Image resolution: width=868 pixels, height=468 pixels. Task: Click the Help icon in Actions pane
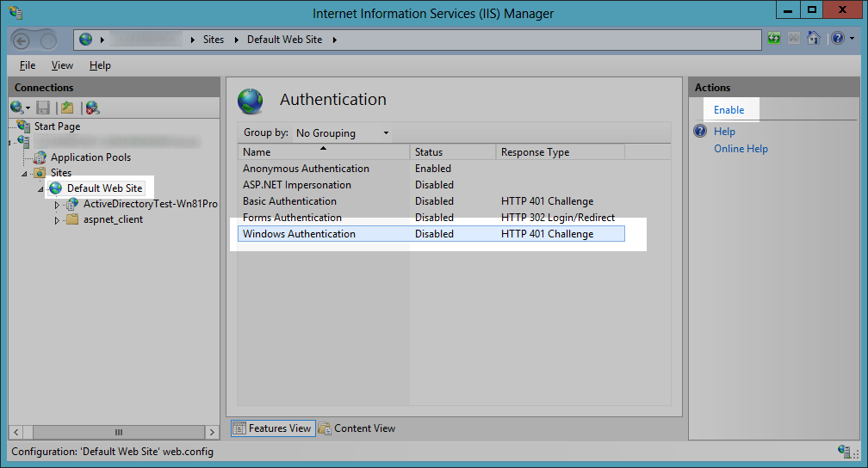pyautogui.click(x=700, y=131)
